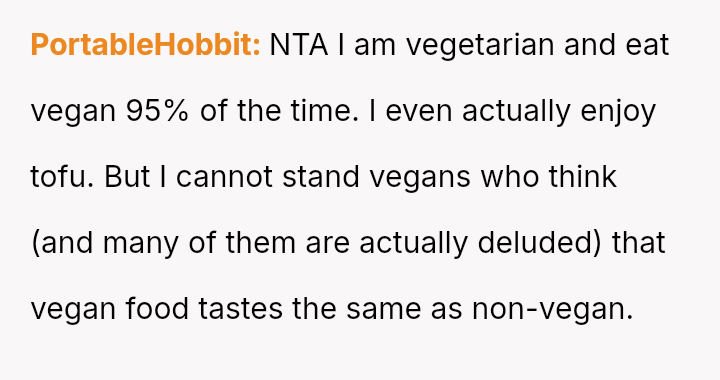This screenshot has height=380, width=720.
Task: Click the NTA verdict text
Action: tap(299, 45)
